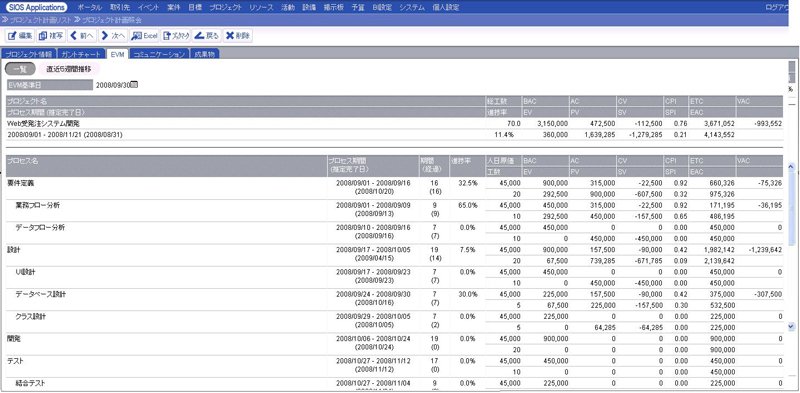Open the イベント menu

tap(148, 8)
